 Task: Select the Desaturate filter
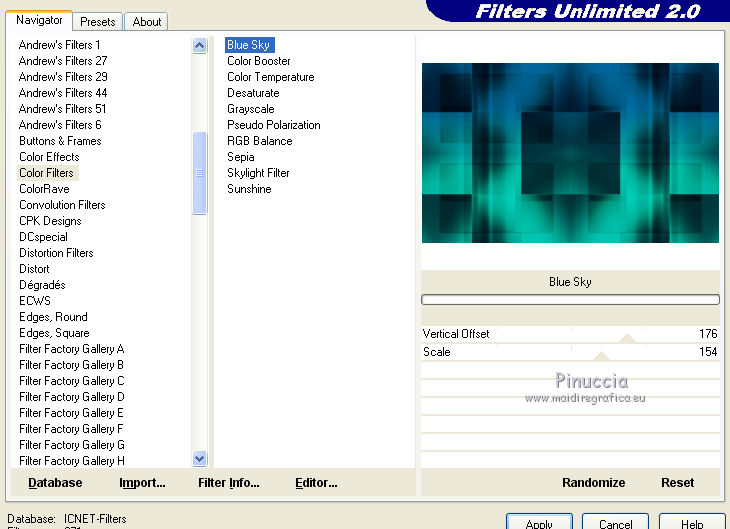[x=253, y=93]
